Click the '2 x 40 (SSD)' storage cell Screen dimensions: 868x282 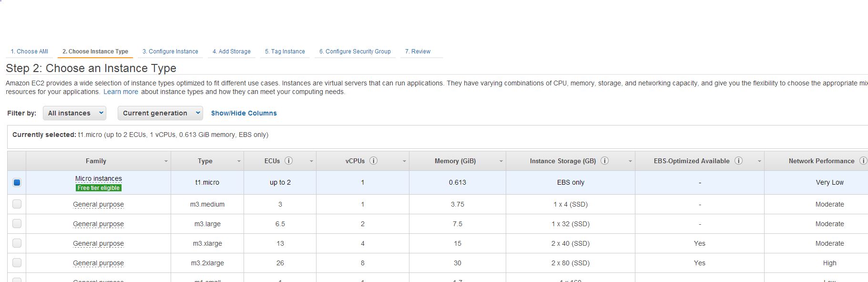click(x=571, y=243)
